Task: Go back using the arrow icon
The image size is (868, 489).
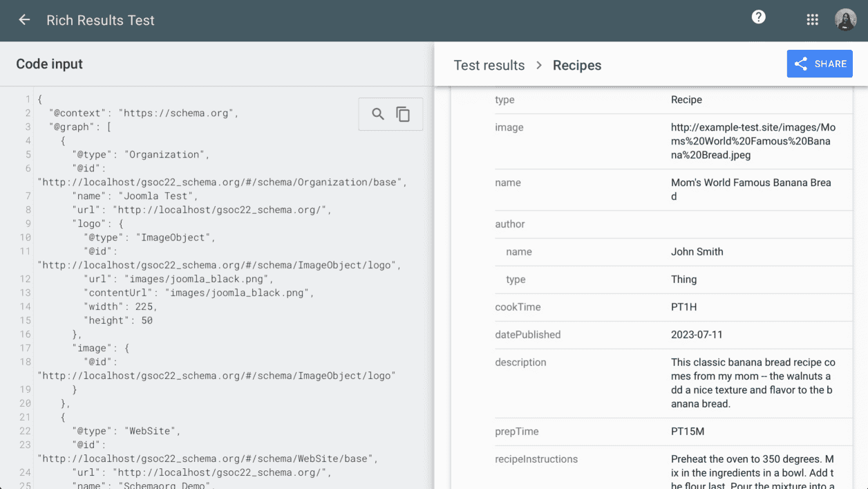Action: click(24, 20)
